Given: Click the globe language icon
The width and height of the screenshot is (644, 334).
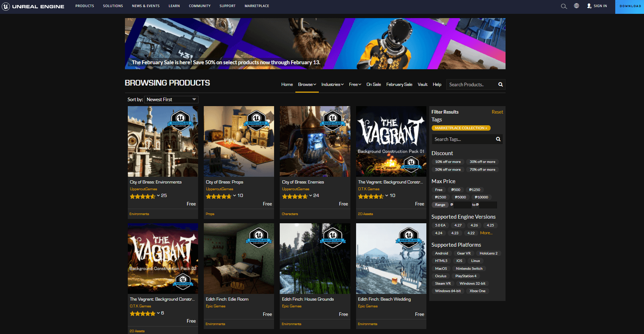Looking at the screenshot, I should (577, 6).
